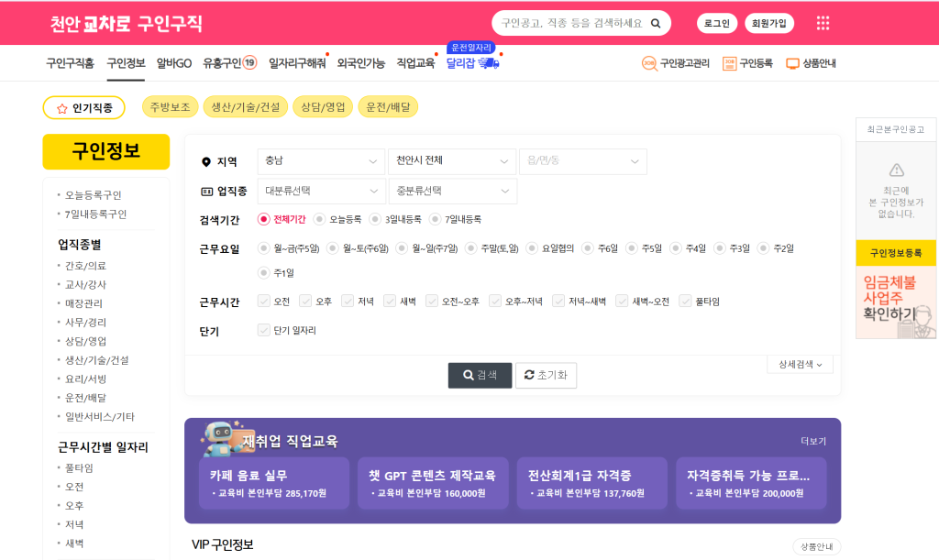939x560 pixels.
Task: Open the 대분류선택 job category dropdown
Action: click(321, 192)
